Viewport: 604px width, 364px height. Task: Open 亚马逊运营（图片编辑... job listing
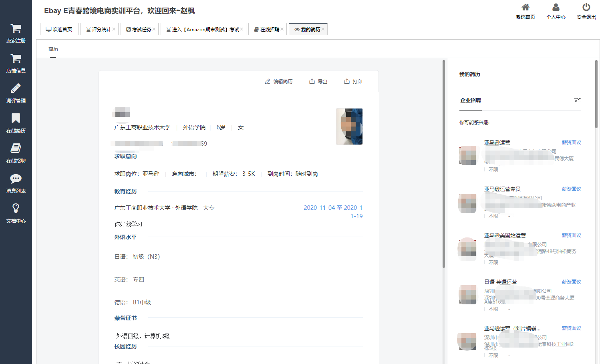512,328
